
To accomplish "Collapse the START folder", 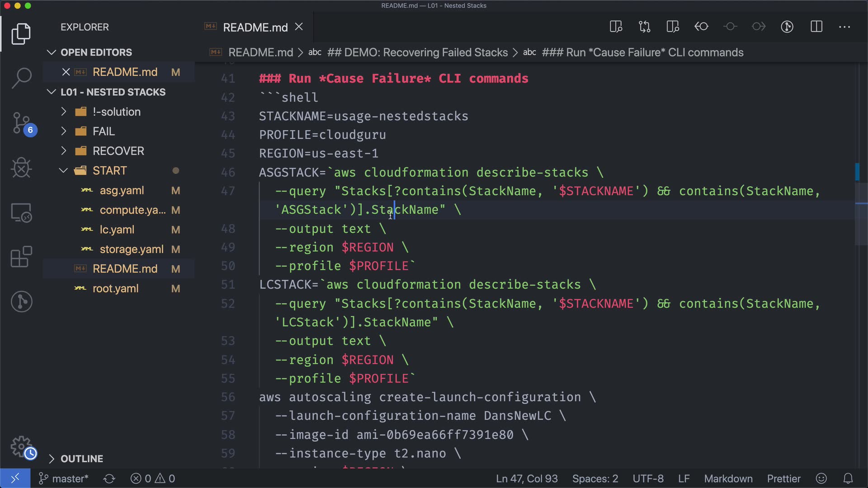I will pyautogui.click(x=109, y=171).
